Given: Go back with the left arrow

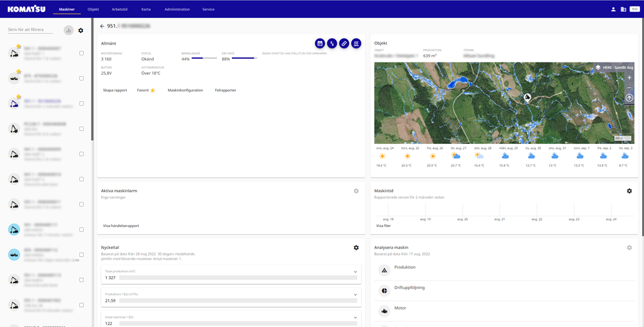Looking at the screenshot, I should coord(102,26).
